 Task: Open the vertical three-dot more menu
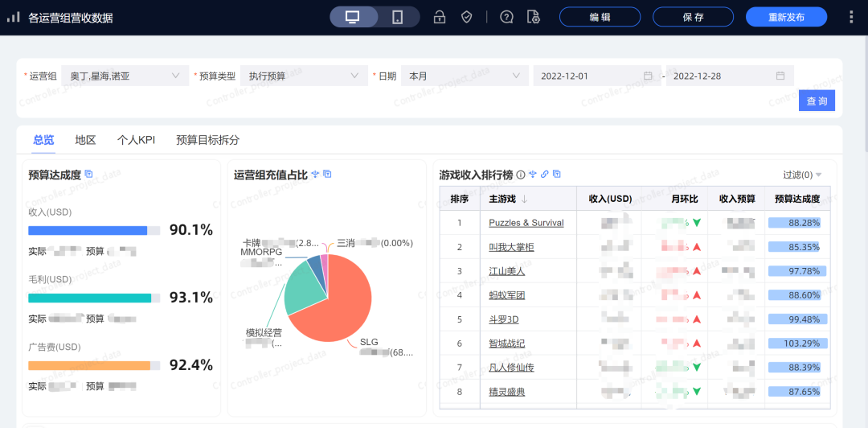[851, 17]
